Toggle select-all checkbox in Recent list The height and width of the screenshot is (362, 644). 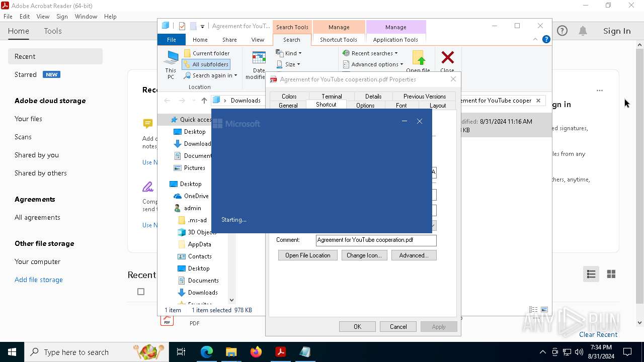141,292
